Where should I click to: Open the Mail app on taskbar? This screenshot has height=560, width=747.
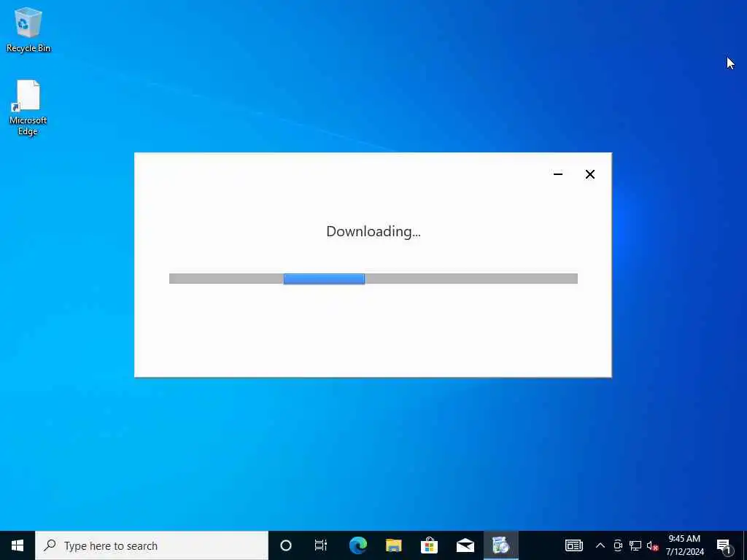click(465, 545)
